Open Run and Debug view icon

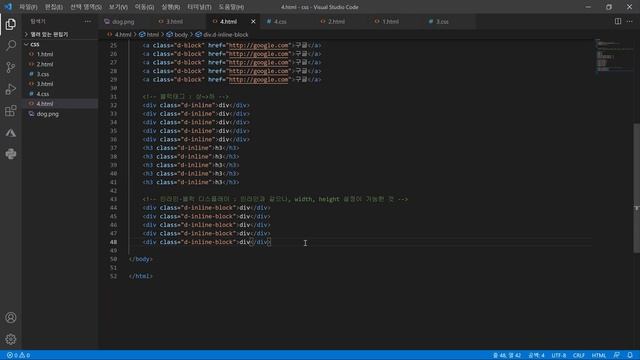coord(11,89)
